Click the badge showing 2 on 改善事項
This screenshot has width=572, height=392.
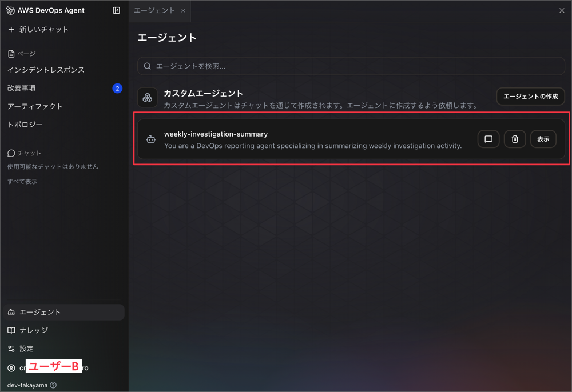pos(117,88)
